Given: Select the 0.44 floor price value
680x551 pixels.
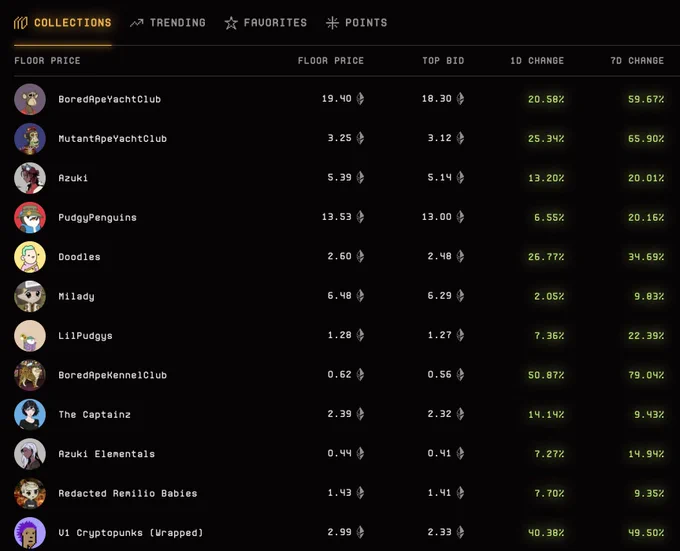Looking at the screenshot, I should coord(339,453).
